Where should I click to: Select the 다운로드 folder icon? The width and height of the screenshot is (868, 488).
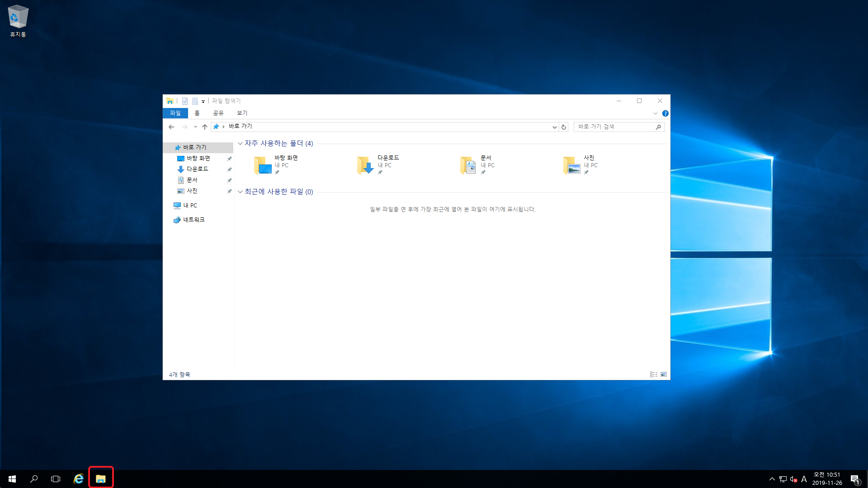366,165
